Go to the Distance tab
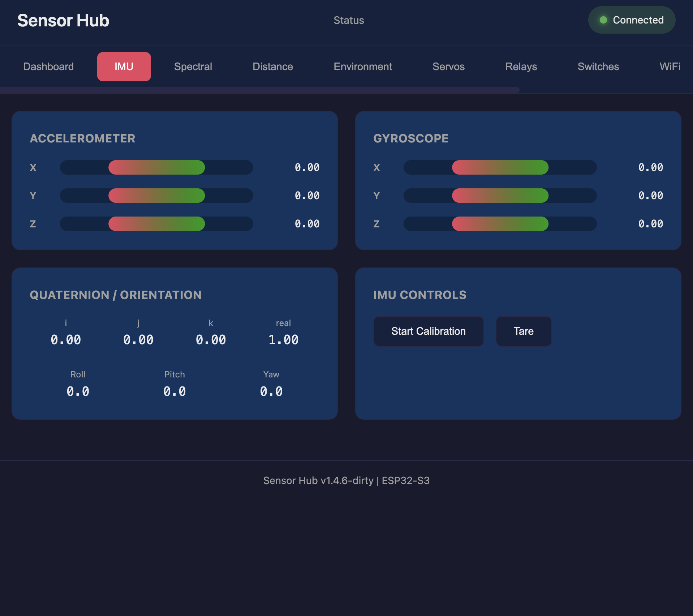Screen dimensions: 693x616 273,67
